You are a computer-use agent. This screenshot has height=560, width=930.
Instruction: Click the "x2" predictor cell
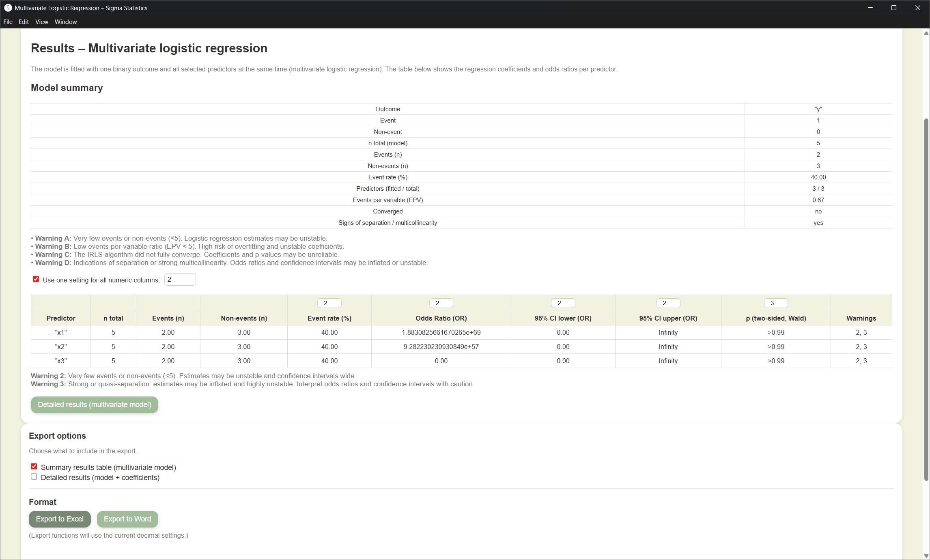pos(61,347)
